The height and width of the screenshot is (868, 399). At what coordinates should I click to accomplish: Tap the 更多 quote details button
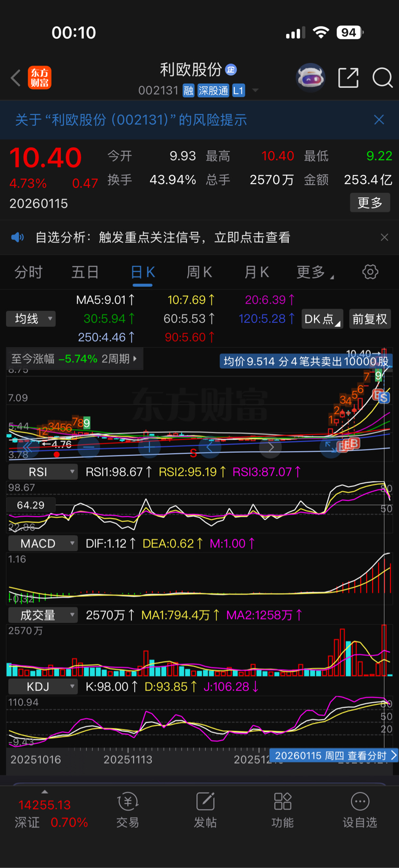[x=370, y=203]
